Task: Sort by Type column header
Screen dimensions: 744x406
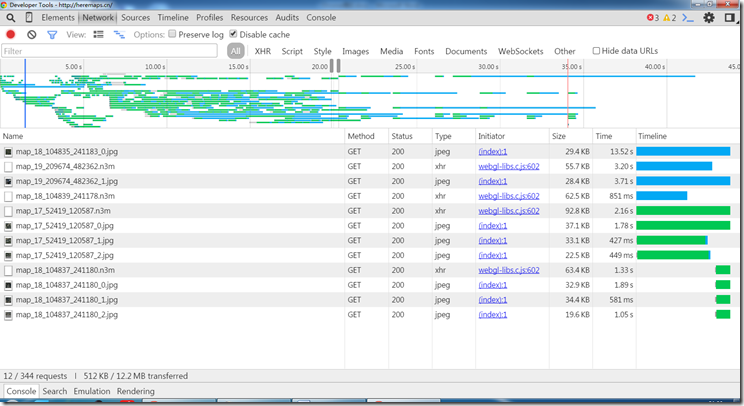Action: coord(454,136)
